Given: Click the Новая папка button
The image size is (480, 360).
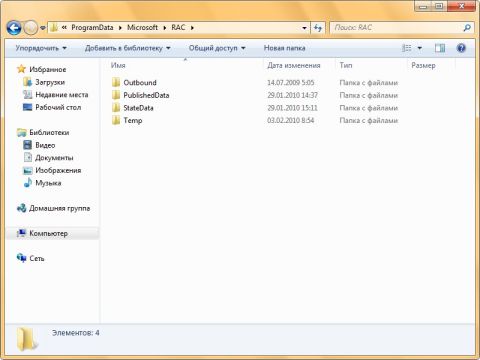Looking at the screenshot, I should click(284, 48).
